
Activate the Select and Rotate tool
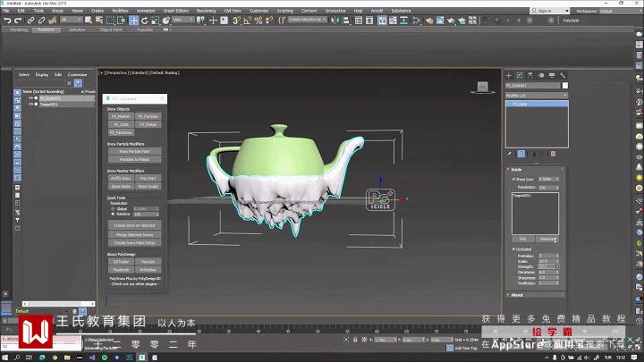pos(145,20)
